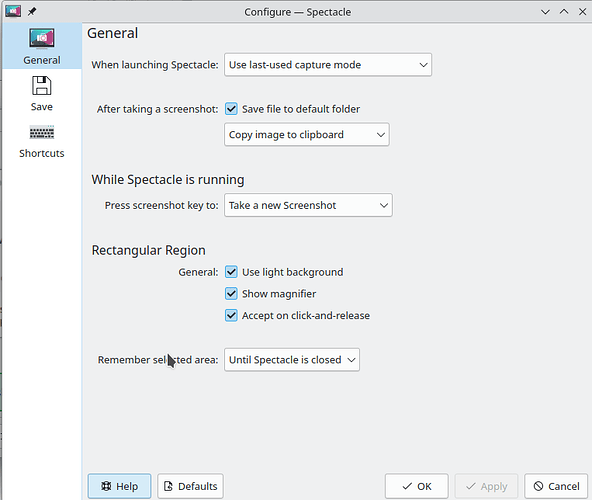Image resolution: width=592 pixels, height=500 pixels.
Task: Open the Press screenshot key dropdown
Action: click(x=308, y=205)
